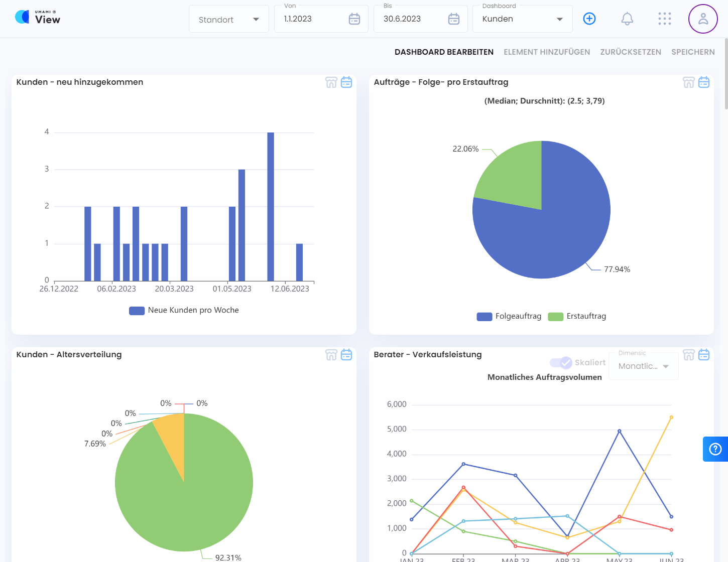Click the calendar icon in the Bis field
The height and width of the screenshot is (562, 728).
tap(454, 19)
